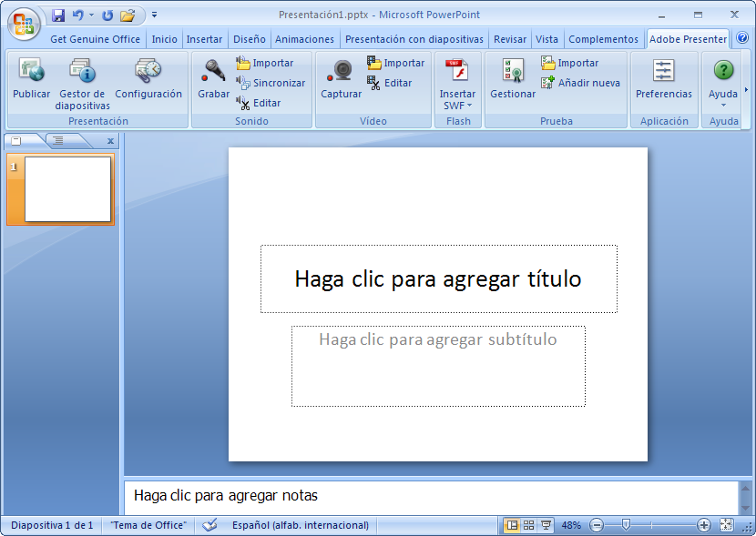Switch to the Outline tab in the slides pane
Screen dimensions: 756x536
(58, 140)
